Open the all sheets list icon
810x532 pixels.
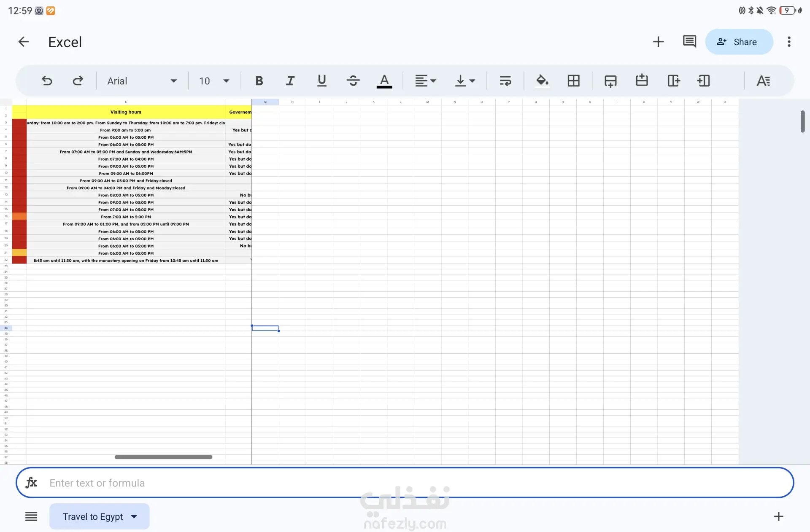pyautogui.click(x=31, y=516)
